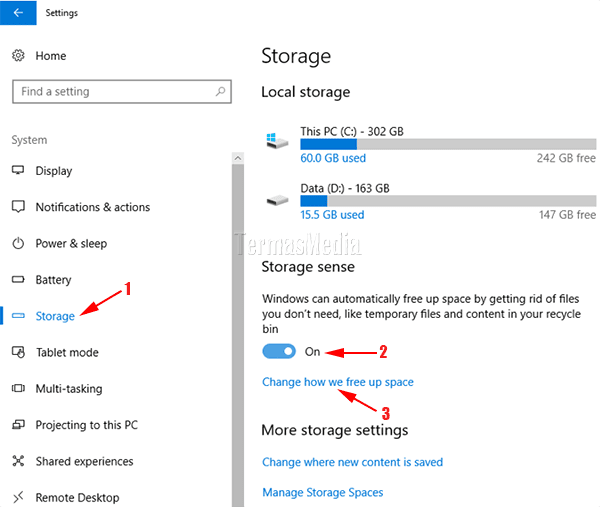Open the Notifications & actions icon
600x507 pixels.
[18, 207]
